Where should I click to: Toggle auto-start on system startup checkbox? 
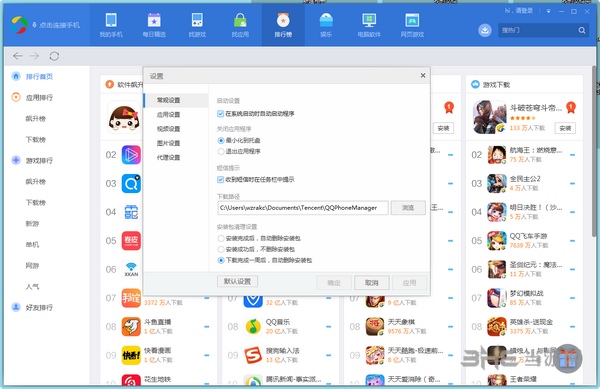coord(220,114)
